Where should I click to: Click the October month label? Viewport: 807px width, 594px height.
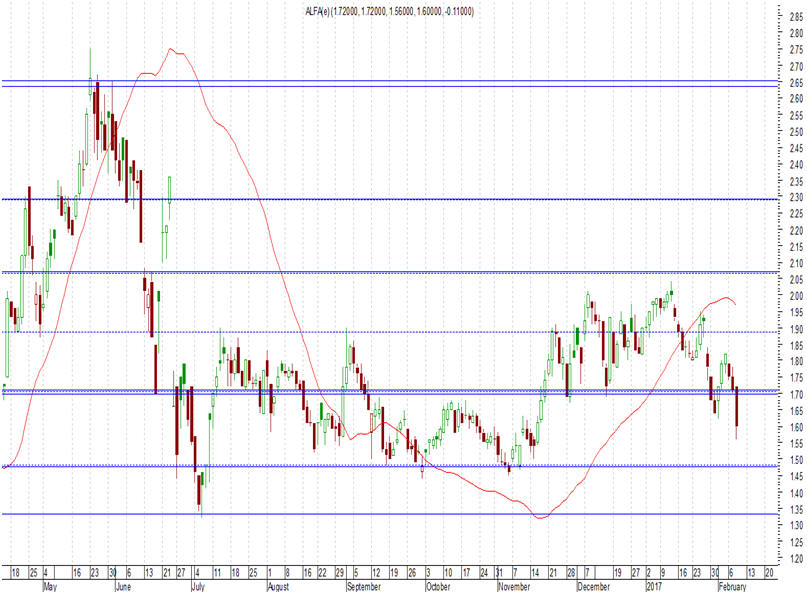point(438,587)
